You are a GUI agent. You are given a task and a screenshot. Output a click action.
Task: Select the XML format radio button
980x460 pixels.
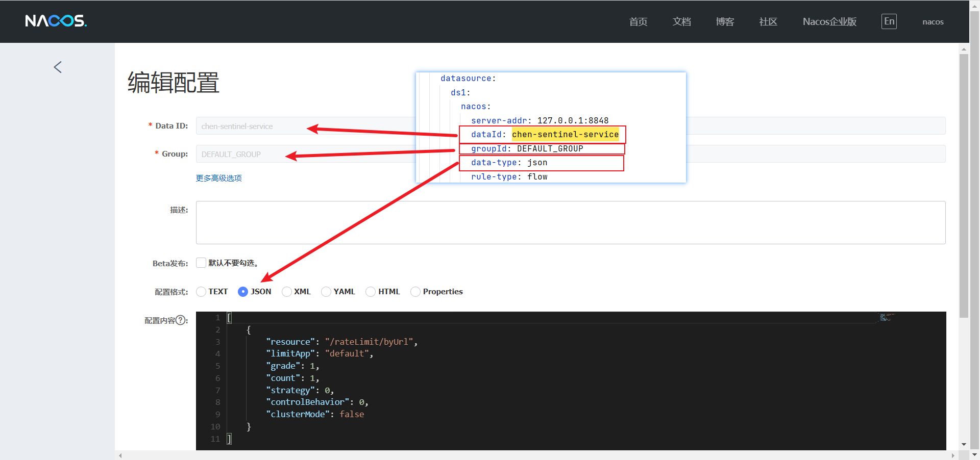tap(287, 292)
